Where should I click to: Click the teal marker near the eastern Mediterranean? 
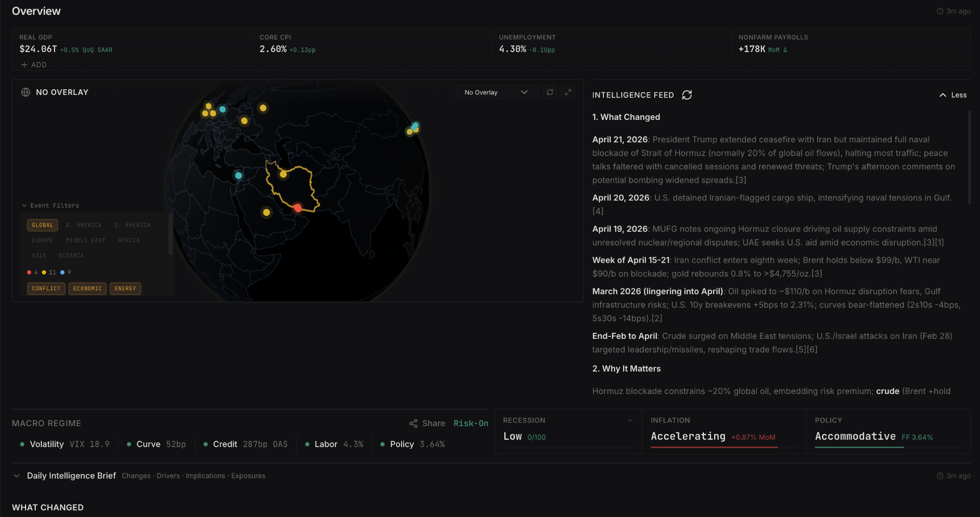(238, 176)
